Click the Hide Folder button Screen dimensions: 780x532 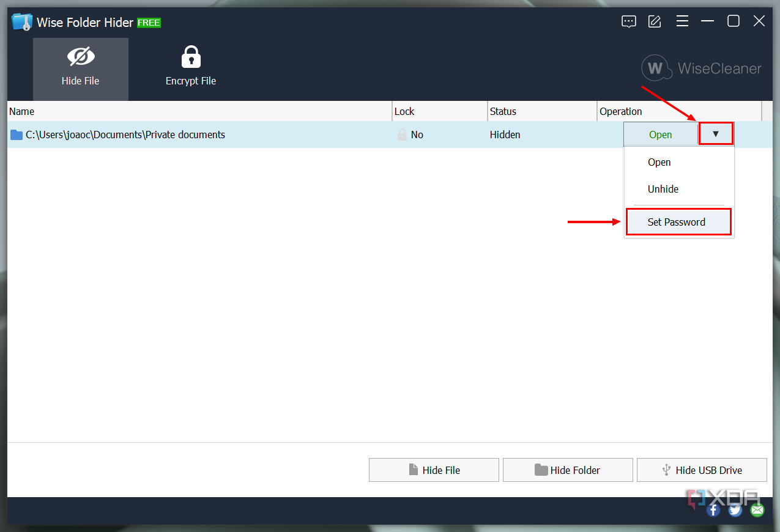pos(567,470)
